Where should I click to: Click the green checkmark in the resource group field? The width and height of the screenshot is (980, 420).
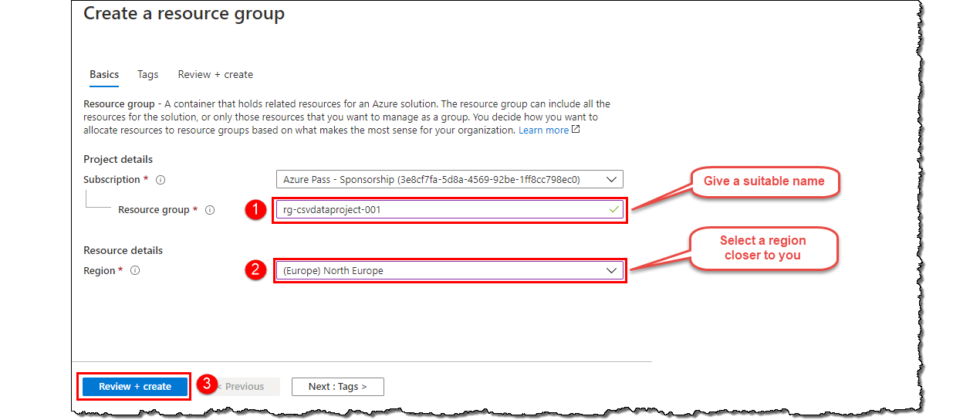613,209
